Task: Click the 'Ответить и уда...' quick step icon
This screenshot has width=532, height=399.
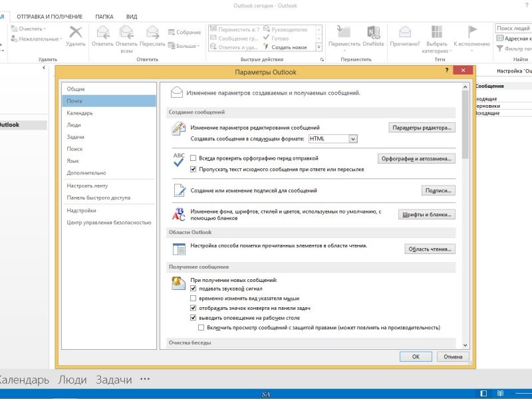Action: point(213,47)
